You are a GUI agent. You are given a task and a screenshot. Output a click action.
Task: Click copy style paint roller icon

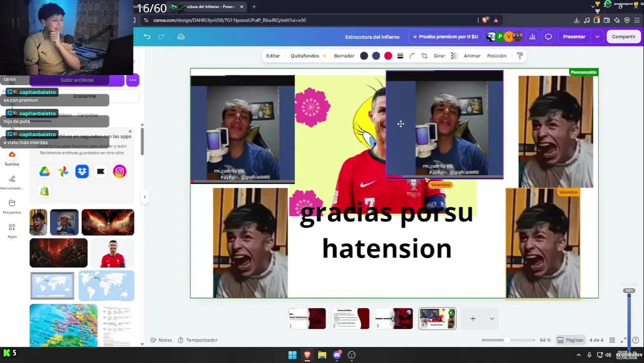(x=520, y=56)
